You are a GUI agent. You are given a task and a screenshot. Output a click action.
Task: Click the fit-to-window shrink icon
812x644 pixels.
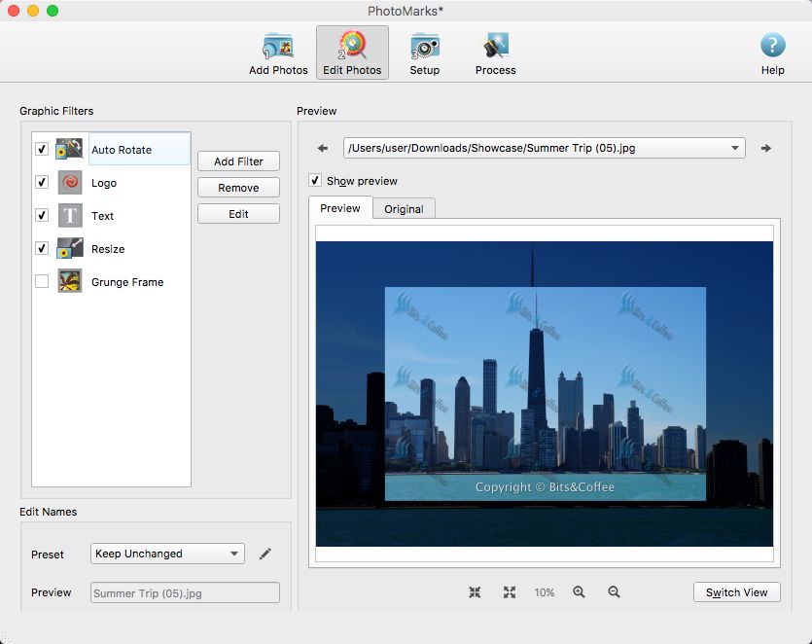pyautogui.click(x=475, y=592)
